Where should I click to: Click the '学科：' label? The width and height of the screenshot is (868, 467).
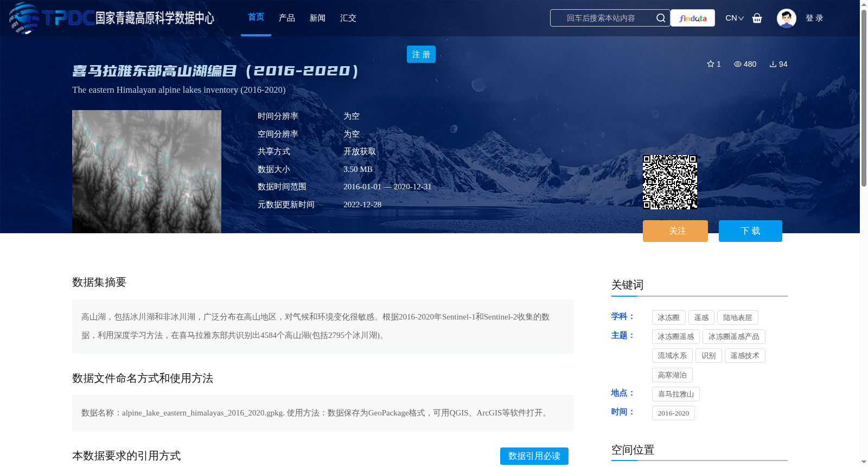tap(623, 316)
